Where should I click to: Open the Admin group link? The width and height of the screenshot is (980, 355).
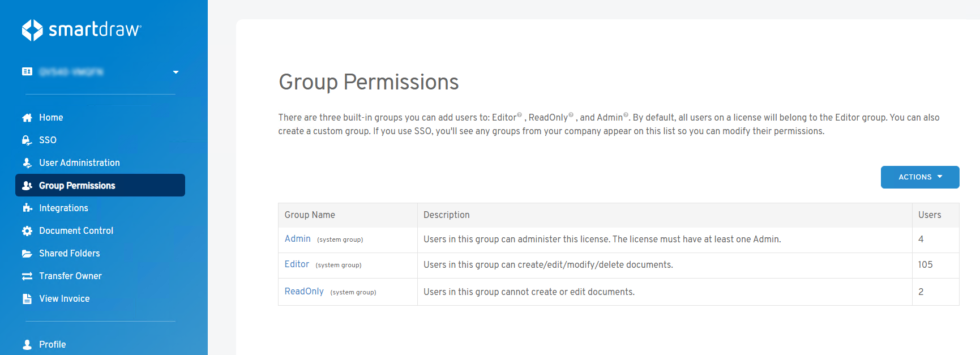click(x=297, y=239)
